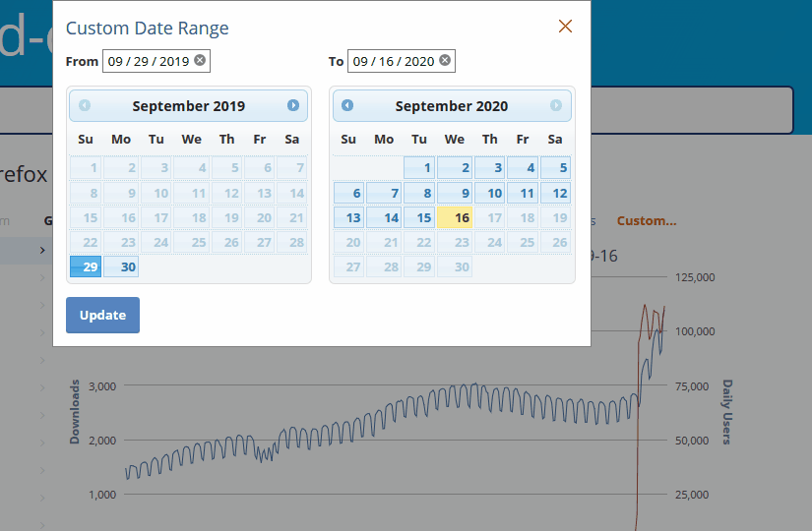Select September 29 in the 2019 calendar

coord(86,266)
